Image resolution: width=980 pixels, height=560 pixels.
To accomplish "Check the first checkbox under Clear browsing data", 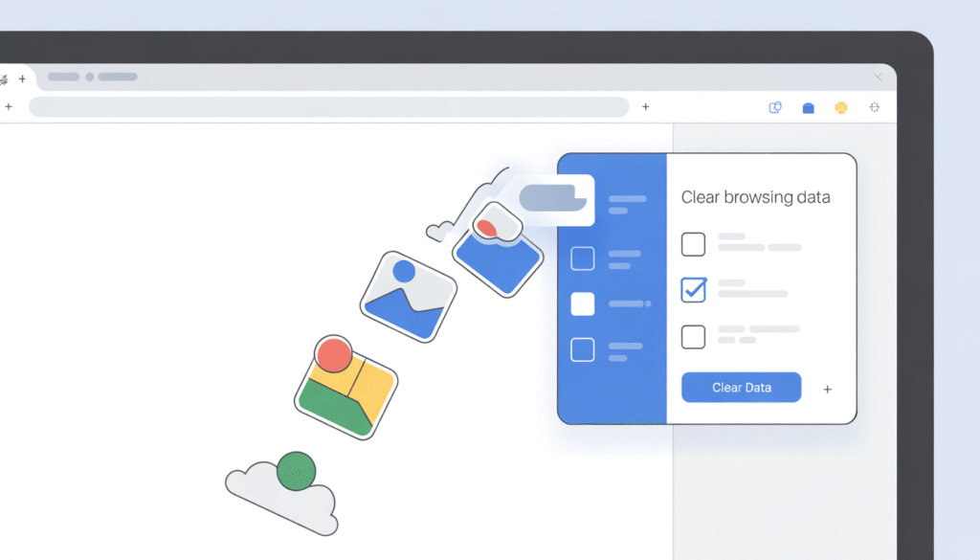I will (693, 244).
